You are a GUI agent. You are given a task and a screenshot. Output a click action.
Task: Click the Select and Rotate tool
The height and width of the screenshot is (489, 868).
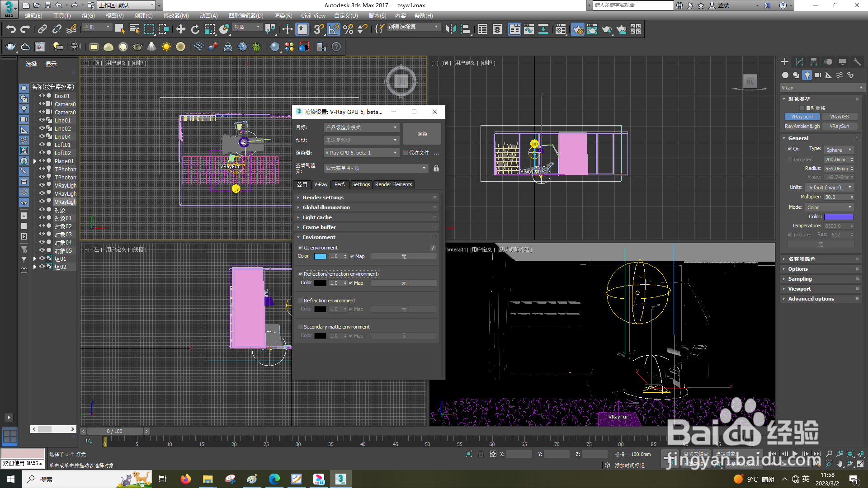point(195,29)
